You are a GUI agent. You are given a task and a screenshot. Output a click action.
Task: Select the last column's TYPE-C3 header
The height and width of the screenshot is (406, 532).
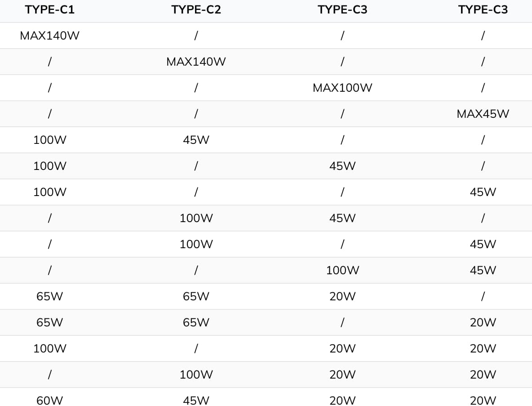click(483, 10)
